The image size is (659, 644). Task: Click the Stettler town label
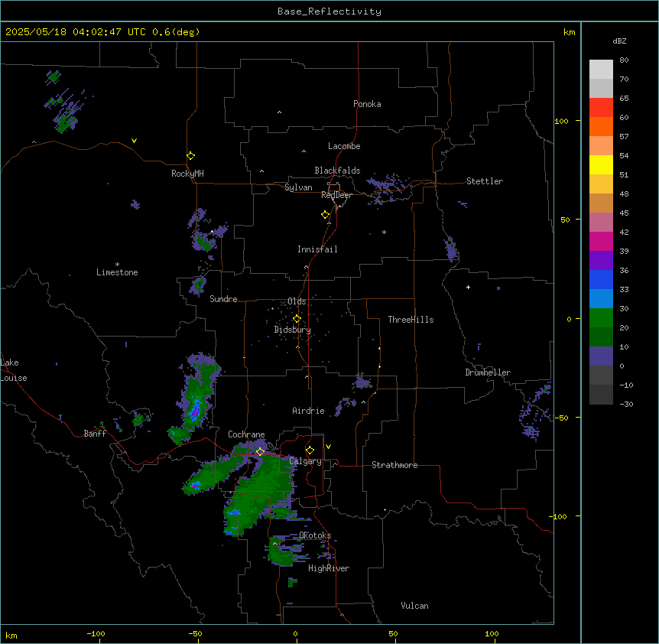[x=484, y=181]
